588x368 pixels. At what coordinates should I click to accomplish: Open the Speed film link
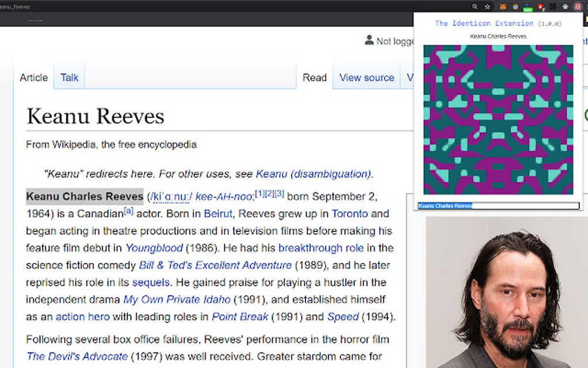[343, 317]
